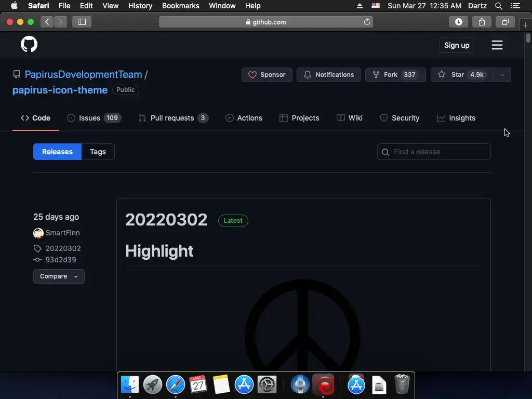Expand the Star options dropdown arrow
This screenshot has width=532, height=399.
[502, 75]
